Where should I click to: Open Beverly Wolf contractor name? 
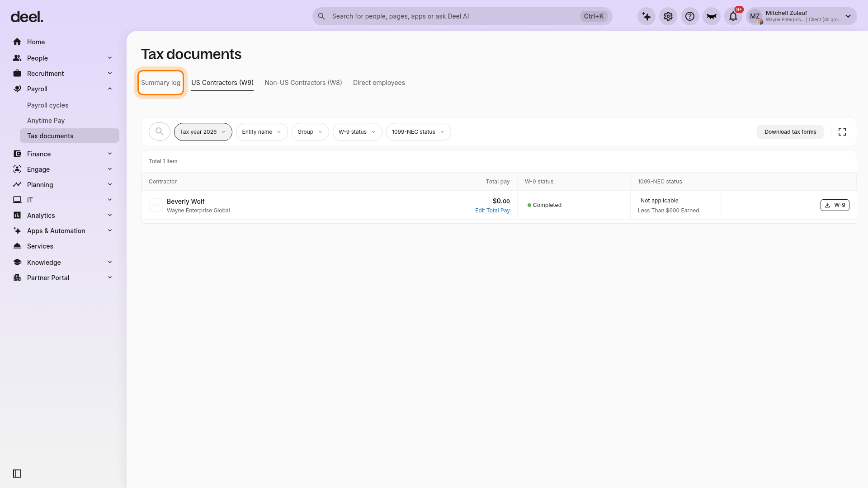[x=186, y=202]
